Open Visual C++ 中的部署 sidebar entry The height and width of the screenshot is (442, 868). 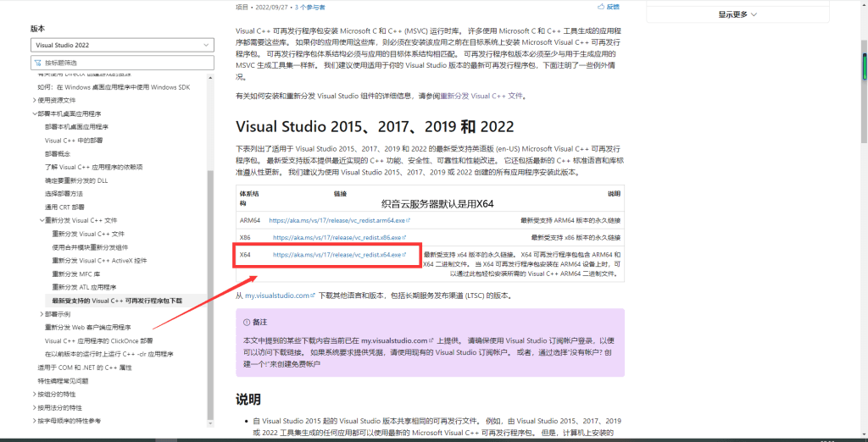click(74, 140)
